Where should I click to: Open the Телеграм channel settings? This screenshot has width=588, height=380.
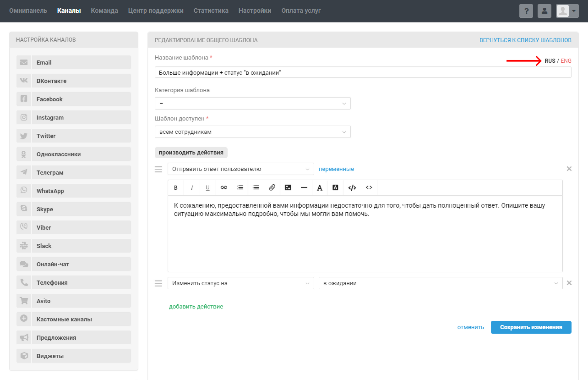click(73, 172)
